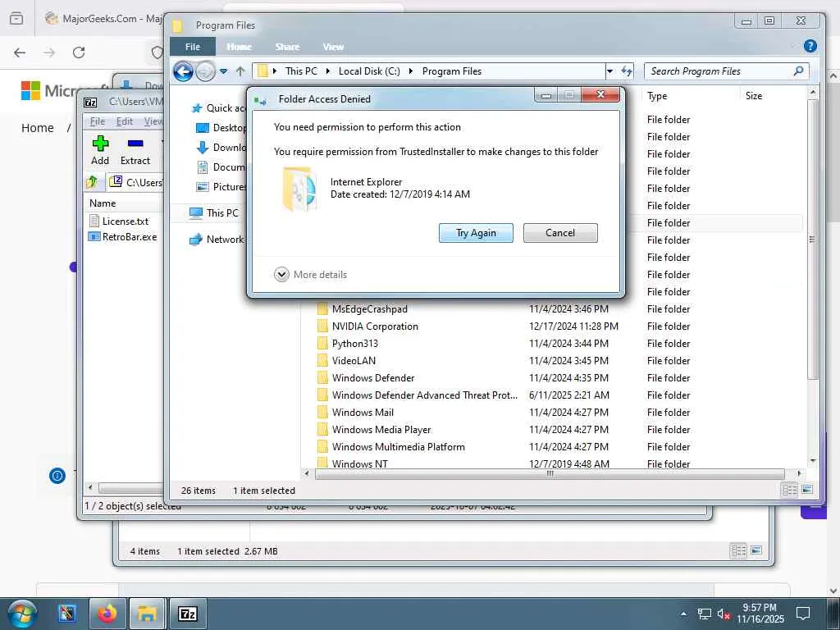This screenshot has height=630, width=840.
Task: Click Home breadcrumb on the web page
Action: pos(38,128)
